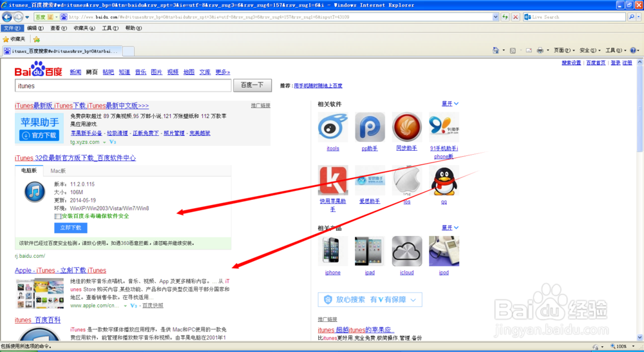Open the address bar history dropdown

pyautogui.click(x=495, y=17)
